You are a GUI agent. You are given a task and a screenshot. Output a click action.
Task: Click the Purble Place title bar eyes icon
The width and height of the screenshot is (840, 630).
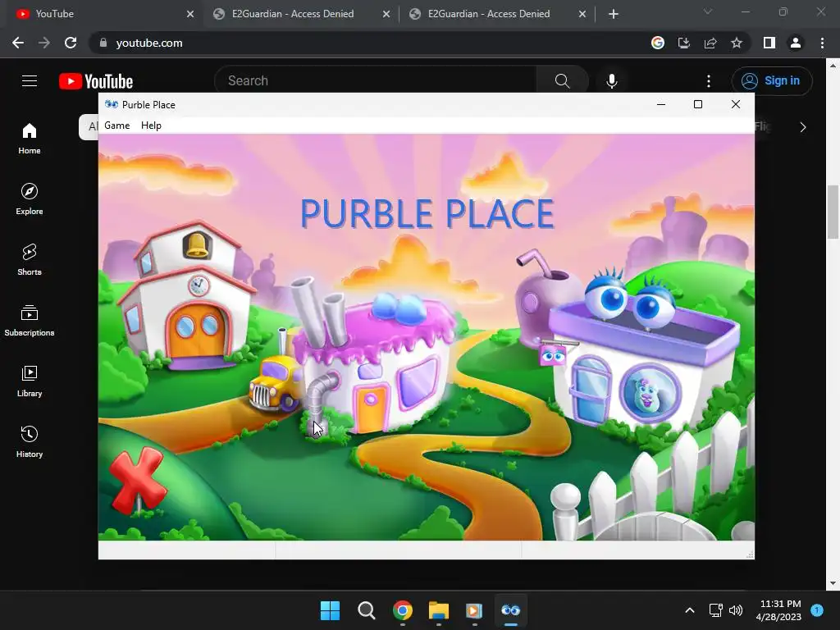(112, 104)
